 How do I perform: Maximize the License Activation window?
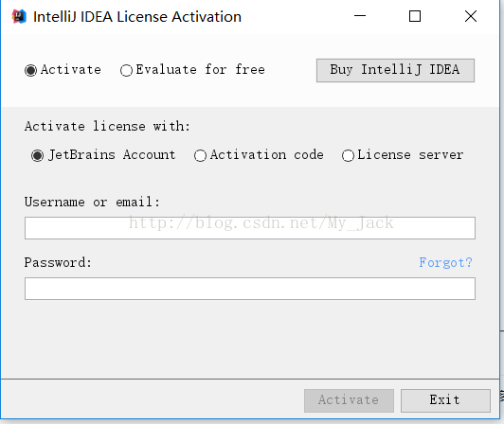coord(415,16)
